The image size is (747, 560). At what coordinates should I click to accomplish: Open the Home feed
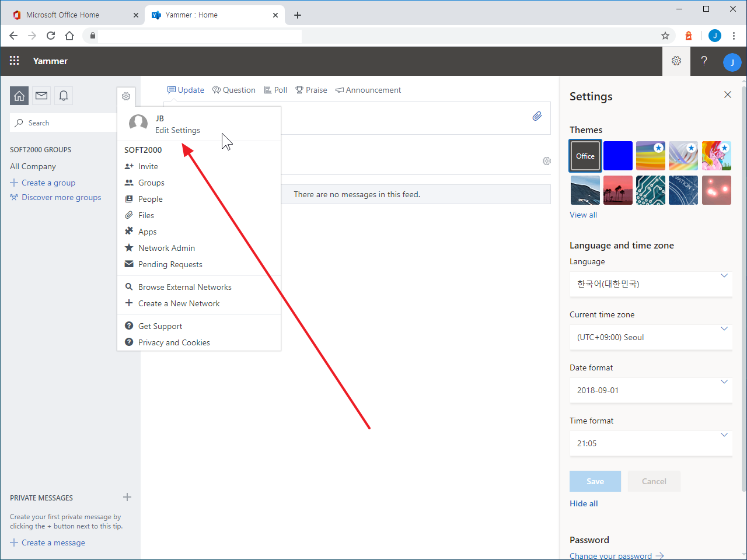[19, 95]
